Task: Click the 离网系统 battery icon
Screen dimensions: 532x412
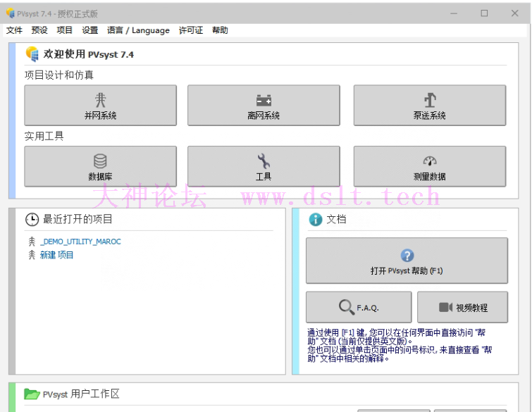Action: [x=264, y=101]
